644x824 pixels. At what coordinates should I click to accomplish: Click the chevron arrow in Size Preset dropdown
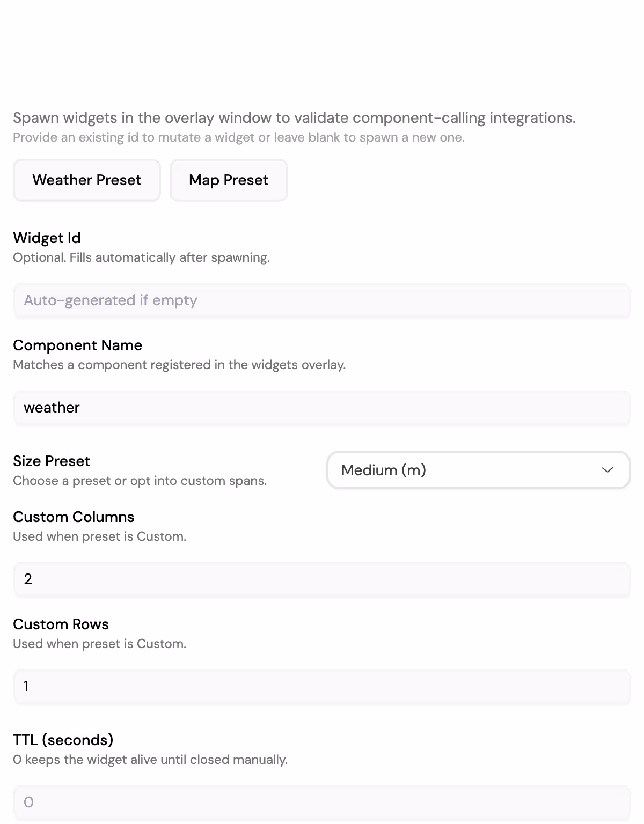(x=608, y=470)
